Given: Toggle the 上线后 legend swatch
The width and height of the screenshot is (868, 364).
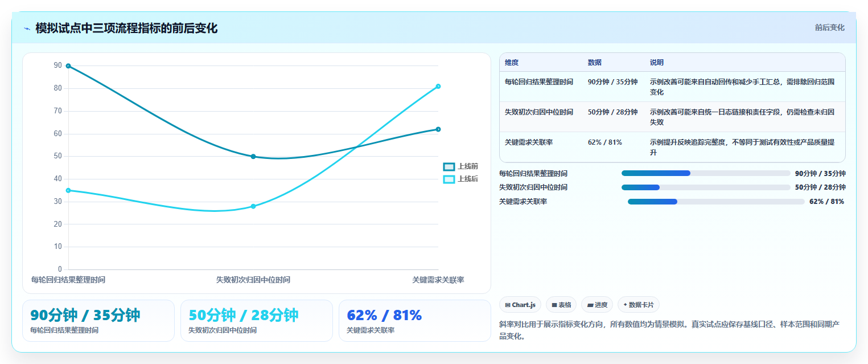Looking at the screenshot, I should [449, 179].
